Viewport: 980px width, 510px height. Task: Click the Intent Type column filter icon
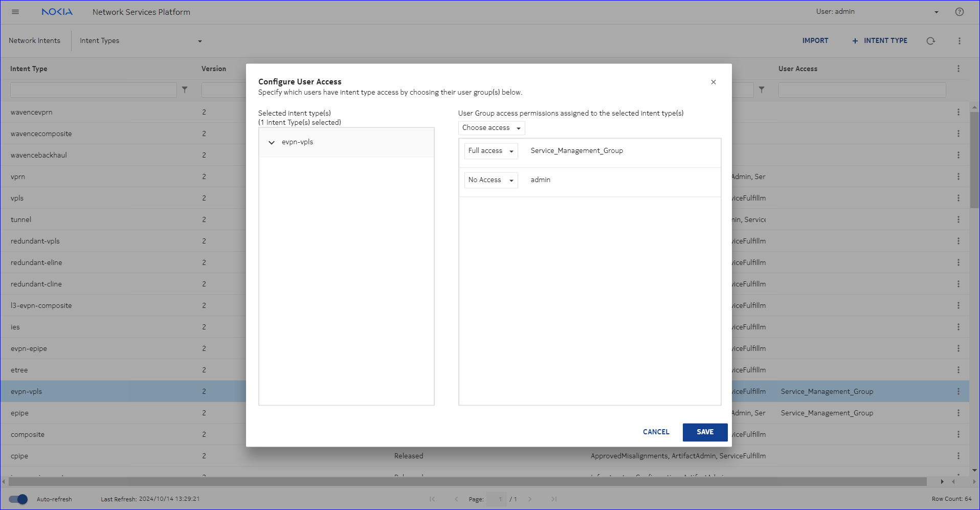pos(185,90)
